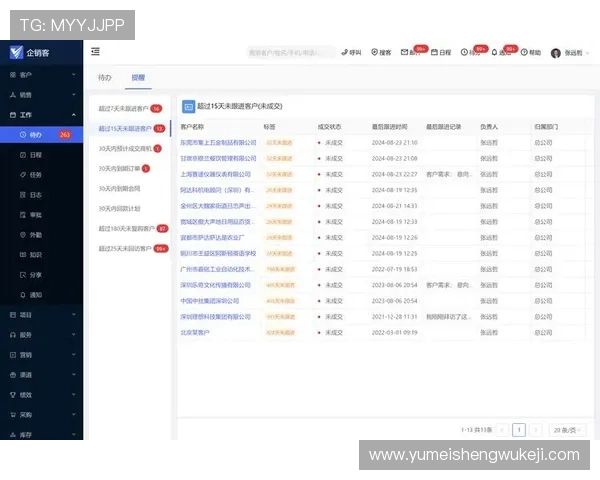
Task: Expand the 服务 menu chevron
Action: click(x=73, y=335)
